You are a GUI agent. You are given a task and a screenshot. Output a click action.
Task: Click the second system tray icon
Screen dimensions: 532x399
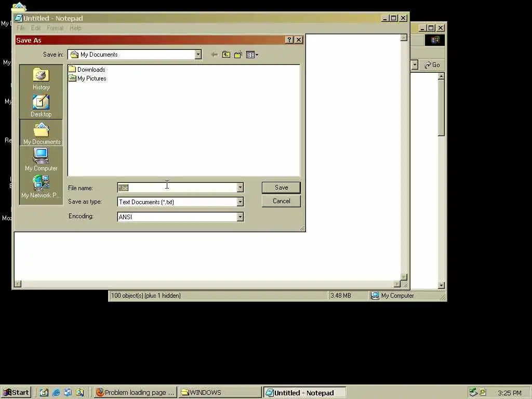click(x=483, y=392)
